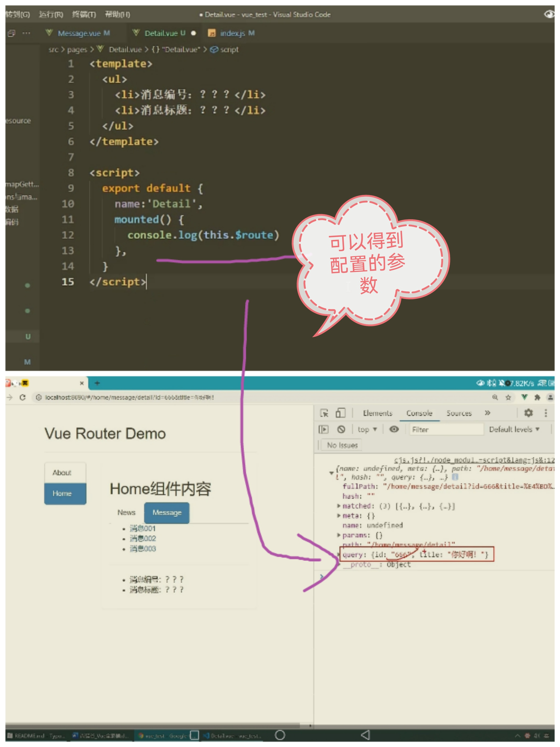Show console sidebar panel icon

[323, 429]
